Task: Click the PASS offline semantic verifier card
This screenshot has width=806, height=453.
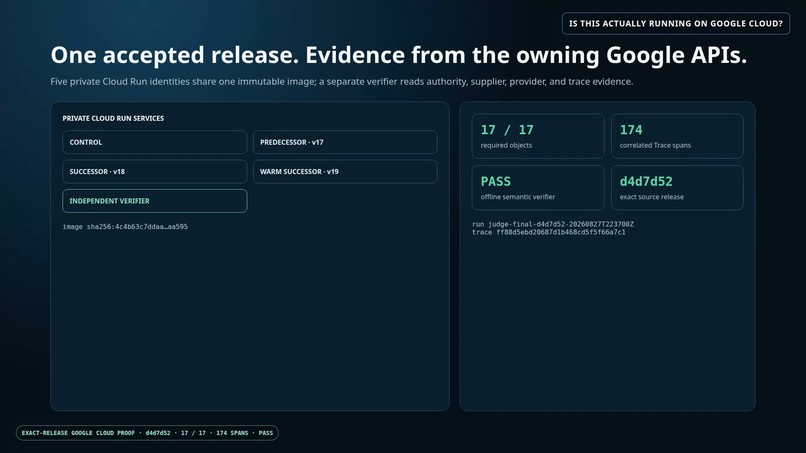Action: [538, 188]
